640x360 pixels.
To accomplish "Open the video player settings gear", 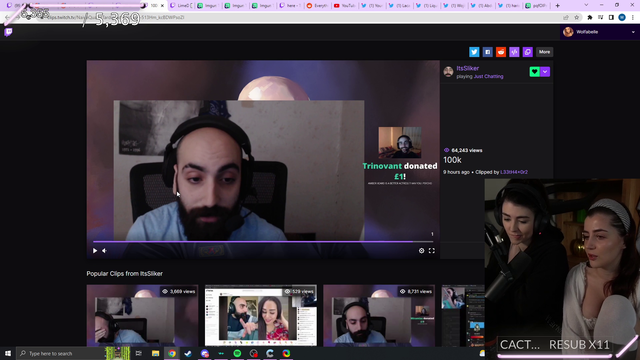I will (422, 251).
